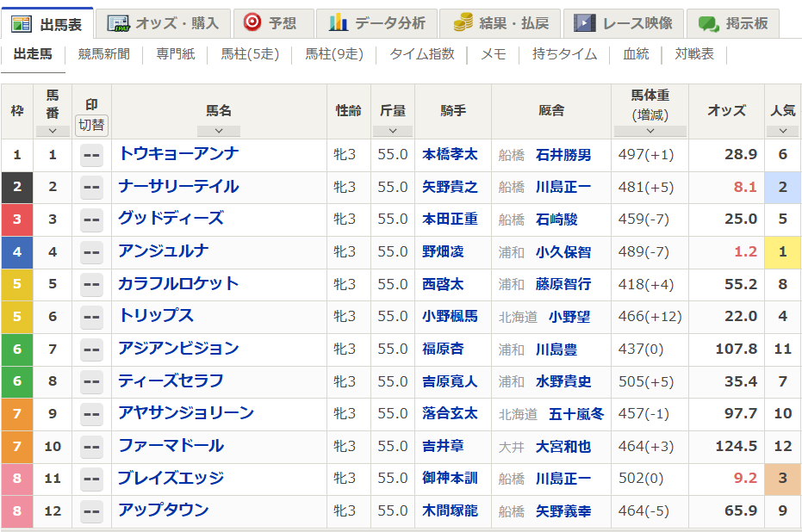Click the レース映像 film icon

coord(585,23)
